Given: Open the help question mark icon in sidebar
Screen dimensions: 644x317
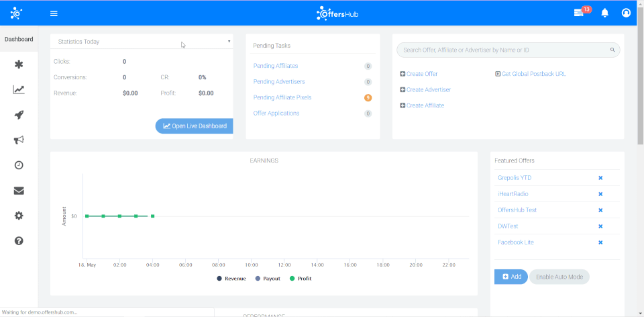Looking at the screenshot, I should coord(19,240).
